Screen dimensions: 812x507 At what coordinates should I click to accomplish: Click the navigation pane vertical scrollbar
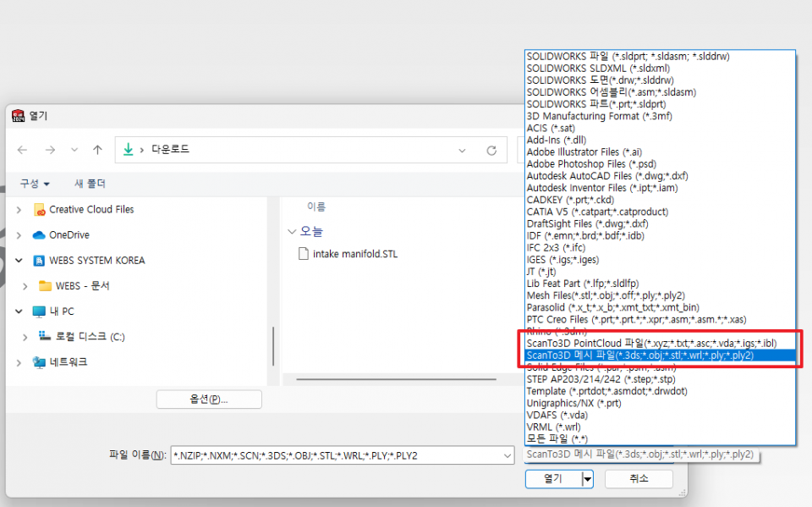point(273,346)
